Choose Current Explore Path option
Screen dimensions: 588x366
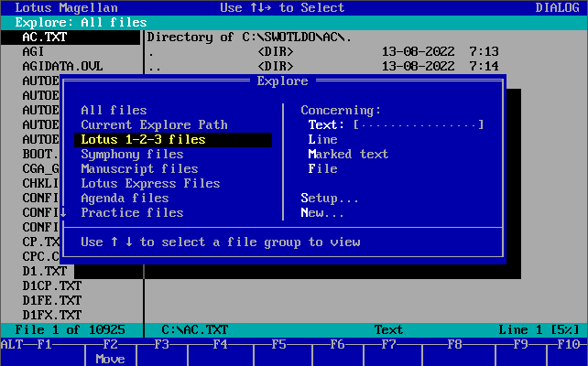(154, 125)
